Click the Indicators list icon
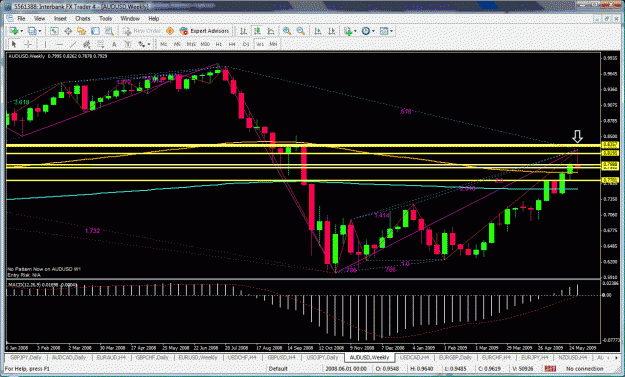The image size is (625, 377). pos(348,31)
